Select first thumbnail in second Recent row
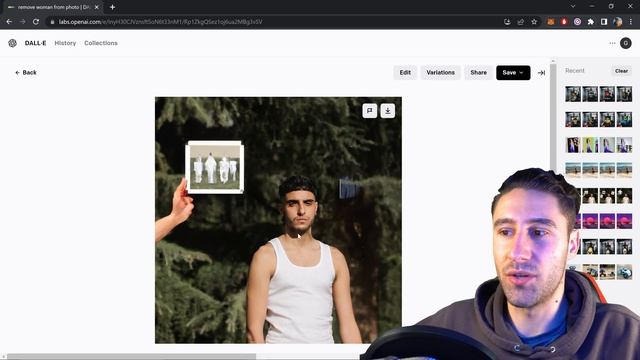This screenshot has width=640, height=360. tap(573, 120)
